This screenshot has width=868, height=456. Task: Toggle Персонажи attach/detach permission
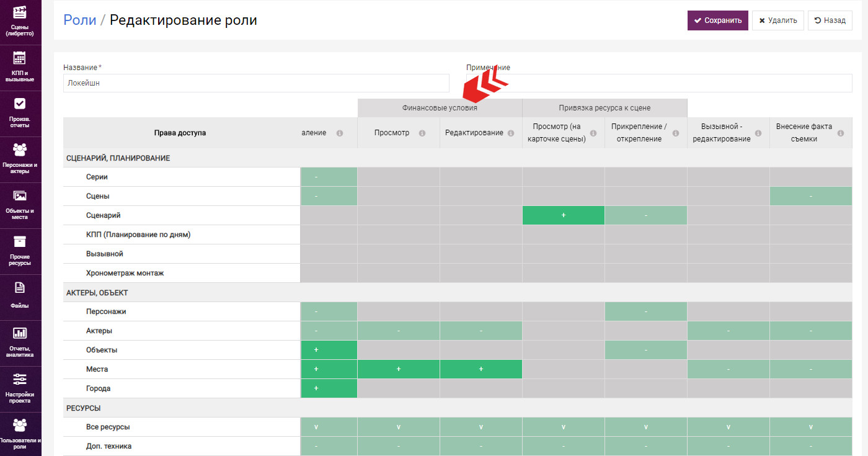point(646,311)
